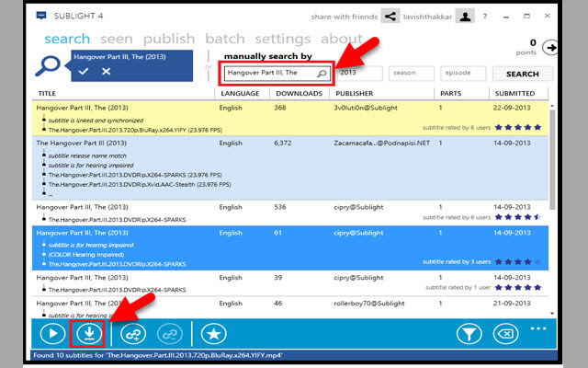Sort by LANGUAGE column header
Viewport: 588px width, 368px height.
pos(240,94)
